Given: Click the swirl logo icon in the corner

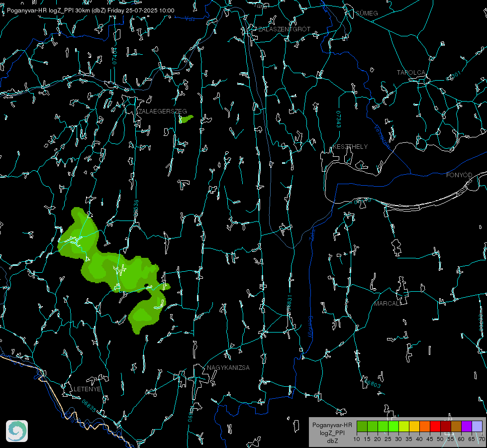Looking at the screenshot, I should click(17, 431).
